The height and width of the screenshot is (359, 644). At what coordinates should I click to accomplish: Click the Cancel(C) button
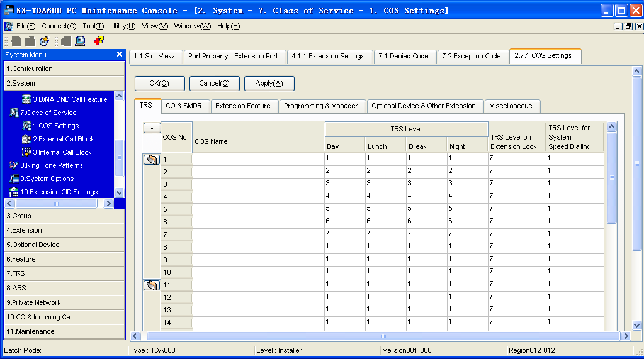pos(214,83)
